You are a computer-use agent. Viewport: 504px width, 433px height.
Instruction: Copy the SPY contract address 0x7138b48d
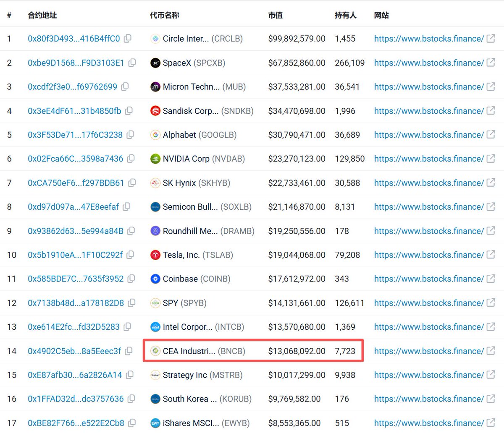[132, 303]
